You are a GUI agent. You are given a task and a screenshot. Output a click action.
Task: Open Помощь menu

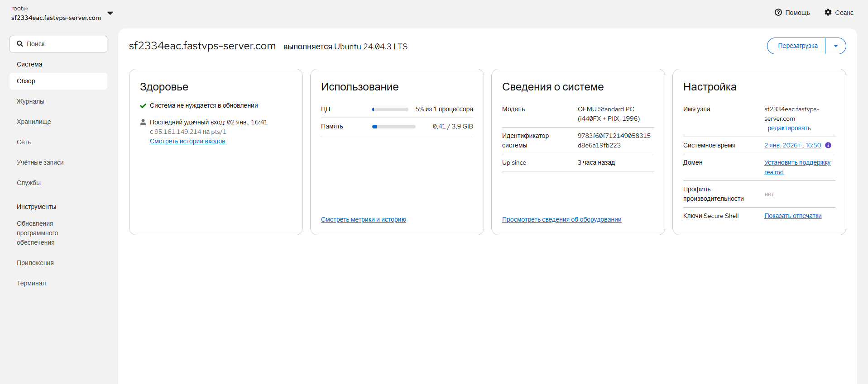pyautogui.click(x=792, y=13)
